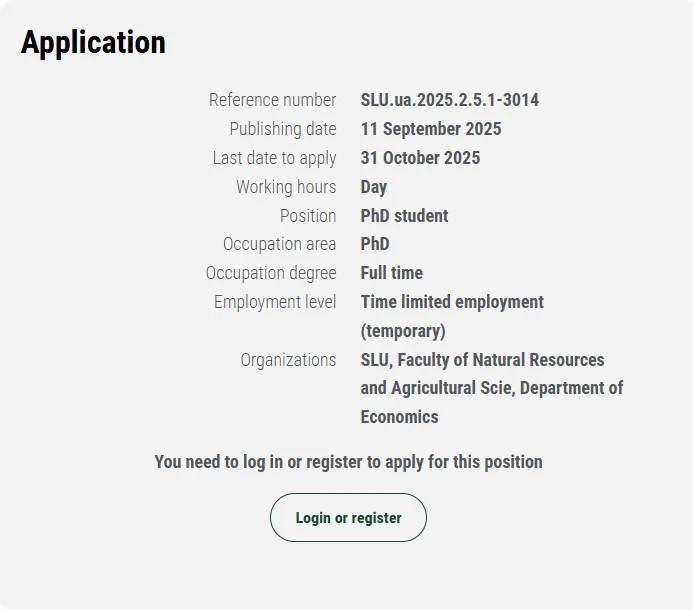Select the SLU Faculty of Natural Resources text

[x=482, y=360]
